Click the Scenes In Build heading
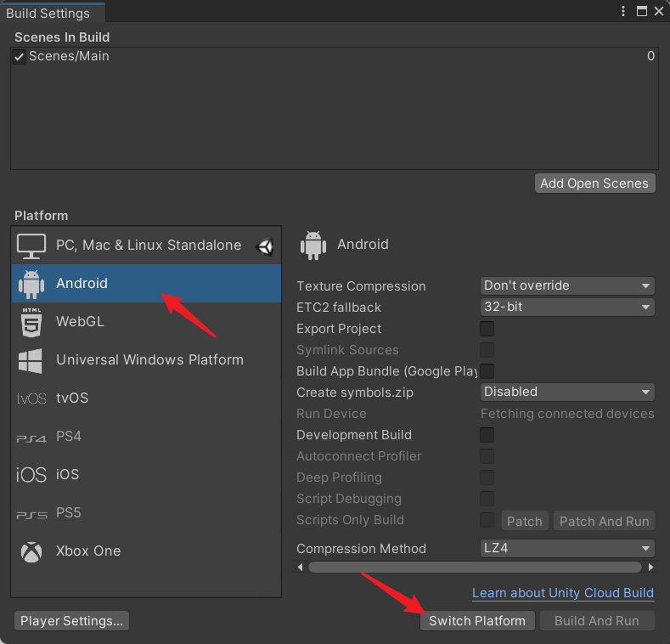Viewport: 670px width, 644px height. [x=62, y=37]
